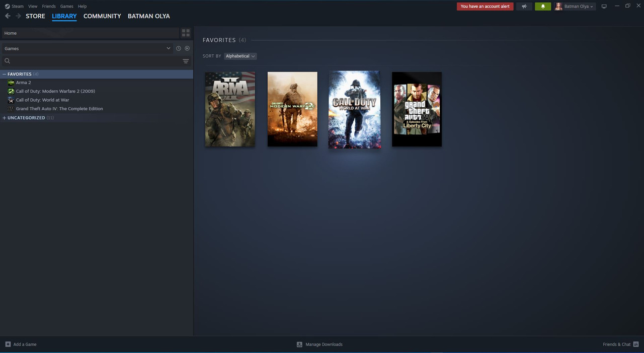Click the GTA IV list icon
The height and width of the screenshot is (353, 644).
(11, 109)
